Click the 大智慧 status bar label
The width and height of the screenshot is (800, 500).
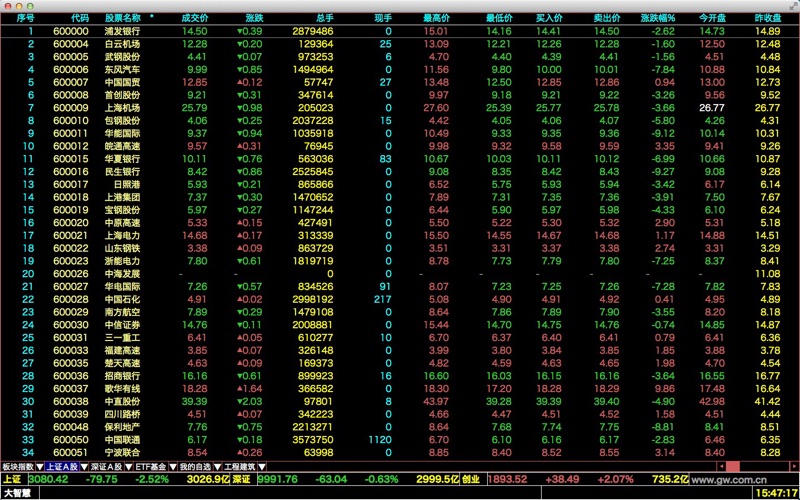(17, 494)
